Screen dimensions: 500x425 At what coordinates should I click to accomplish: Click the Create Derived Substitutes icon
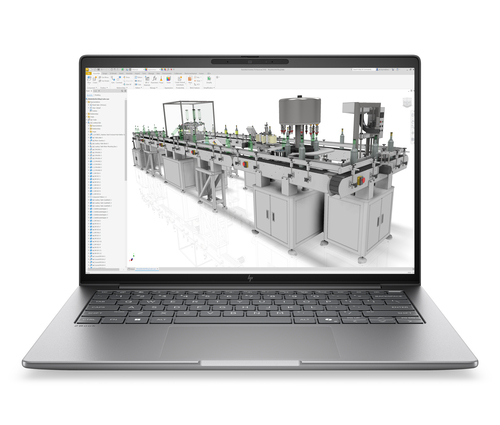(x=180, y=80)
